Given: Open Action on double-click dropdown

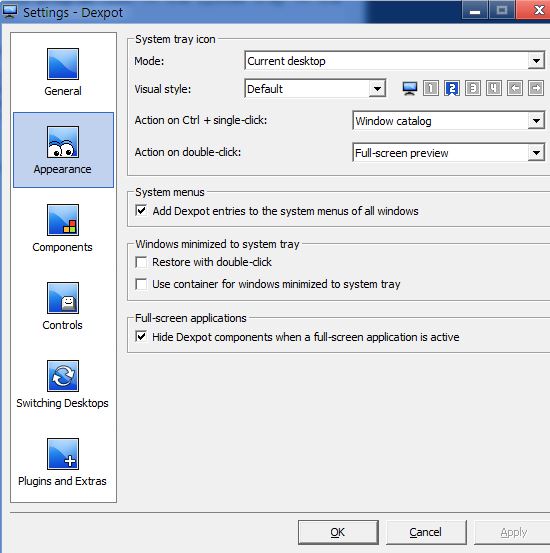Looking at the screenshot, I should point(448,153).
